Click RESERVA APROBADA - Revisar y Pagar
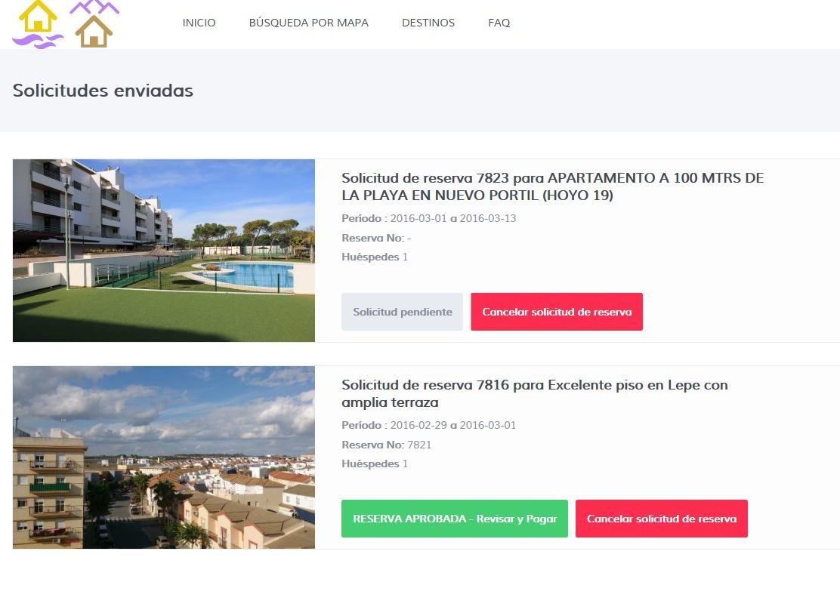The height and width of the screenshot is (616, 840). [454, 519]
